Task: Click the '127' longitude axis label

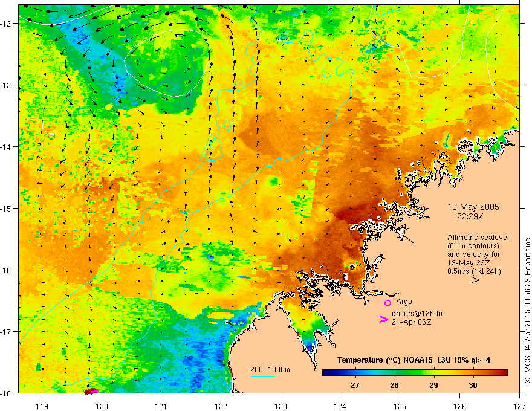Action: pos(519,406)
